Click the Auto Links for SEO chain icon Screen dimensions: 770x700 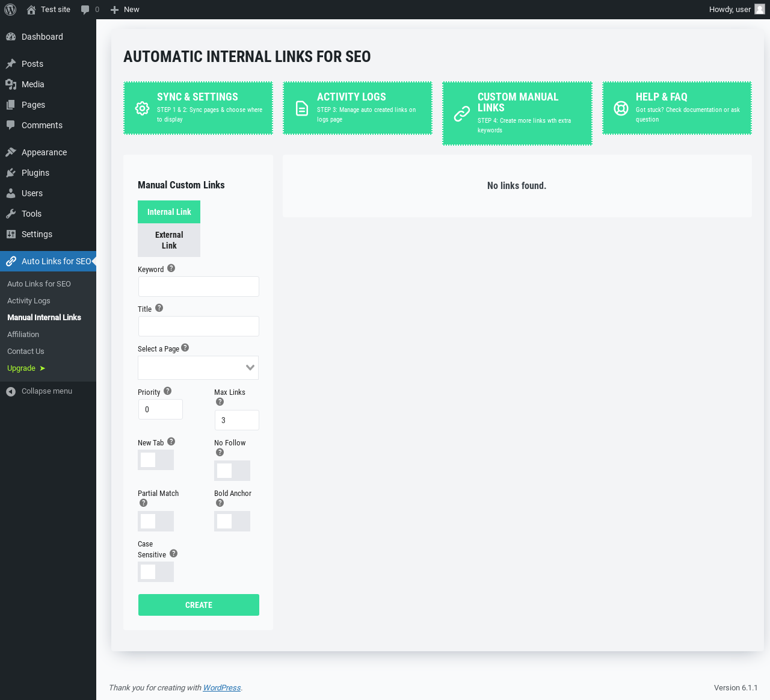point(11,261)
